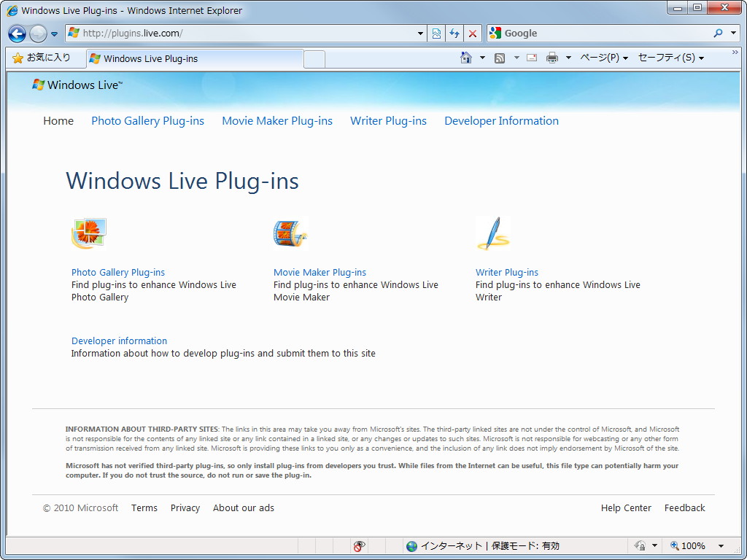Open the Help Center

[x=626, y=507]
